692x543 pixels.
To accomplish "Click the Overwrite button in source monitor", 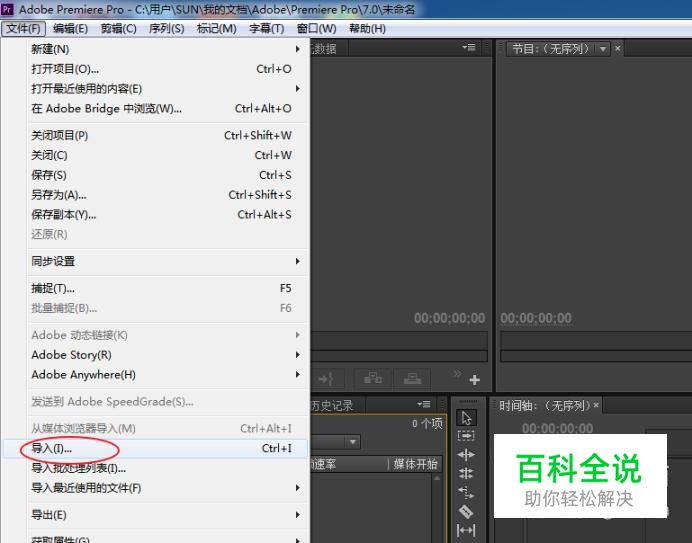I will coord(412,379).
